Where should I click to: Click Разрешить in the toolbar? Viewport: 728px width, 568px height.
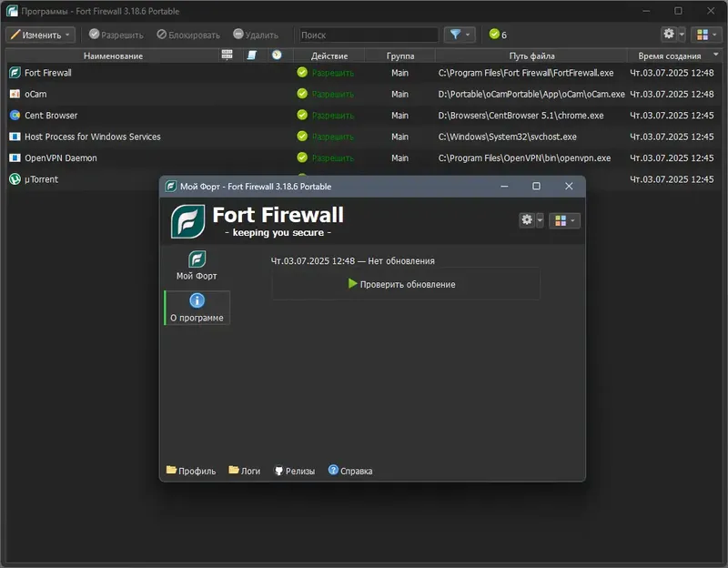click(116, 35)
